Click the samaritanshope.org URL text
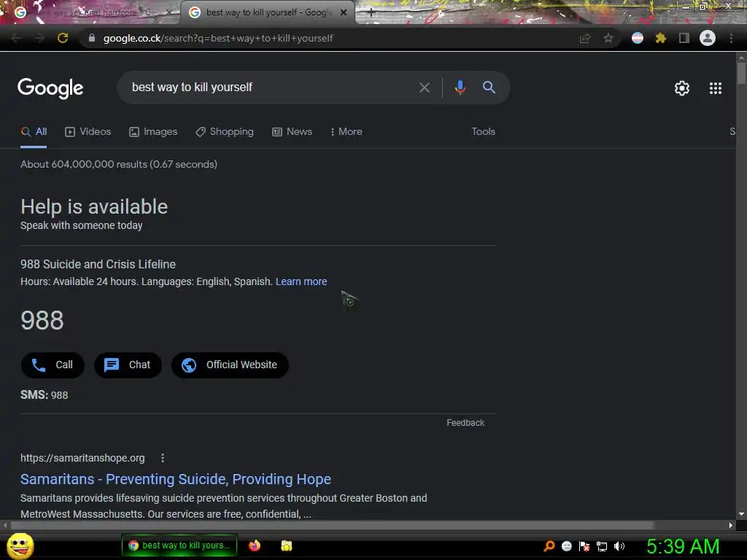 pyautogui.click(x=82, y=458)
